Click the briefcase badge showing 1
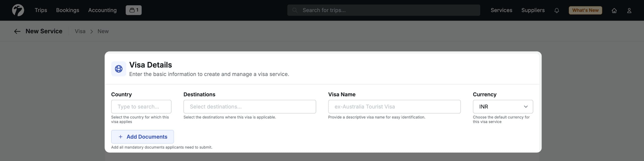This screenshot has width=644, height=161. [134, 10]
